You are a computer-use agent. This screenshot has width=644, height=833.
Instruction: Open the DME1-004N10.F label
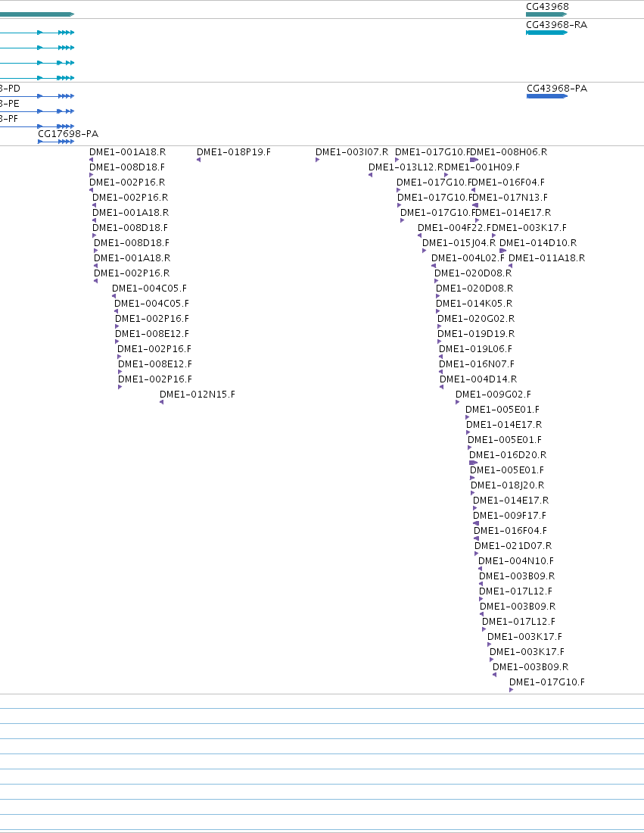(x=516, y=561)
